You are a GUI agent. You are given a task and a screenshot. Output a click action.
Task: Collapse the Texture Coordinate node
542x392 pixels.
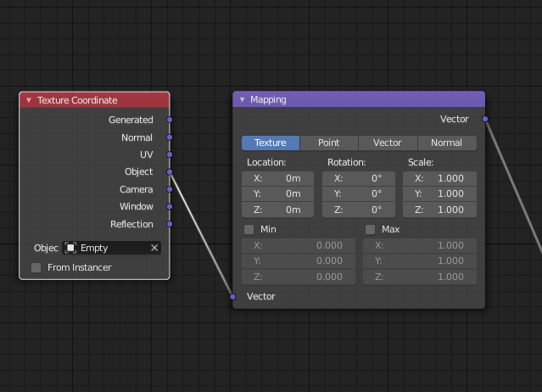(x=29, y=100)
